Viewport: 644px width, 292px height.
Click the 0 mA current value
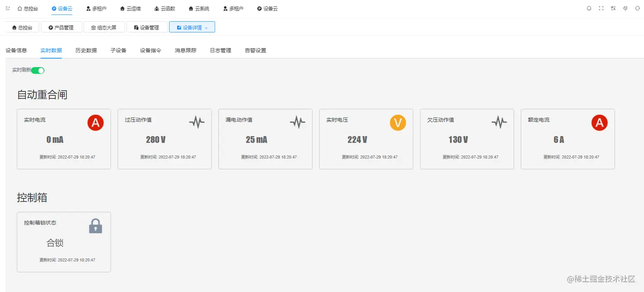point(55,140)
